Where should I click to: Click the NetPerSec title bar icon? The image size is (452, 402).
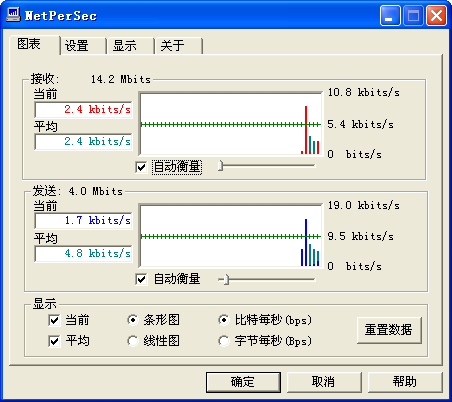click(x=13, y=15)
